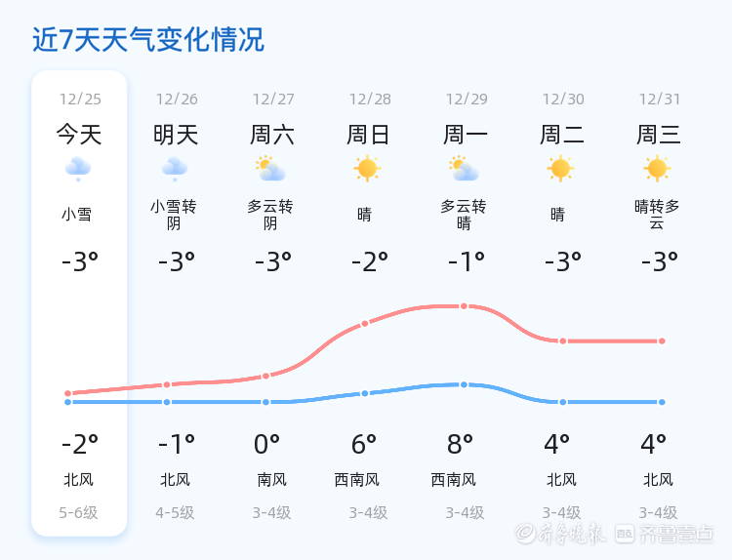Click today's 5-6级 wind level text
Image resolution: width=732 pixels, height=560 pixels.
(79, 512)
